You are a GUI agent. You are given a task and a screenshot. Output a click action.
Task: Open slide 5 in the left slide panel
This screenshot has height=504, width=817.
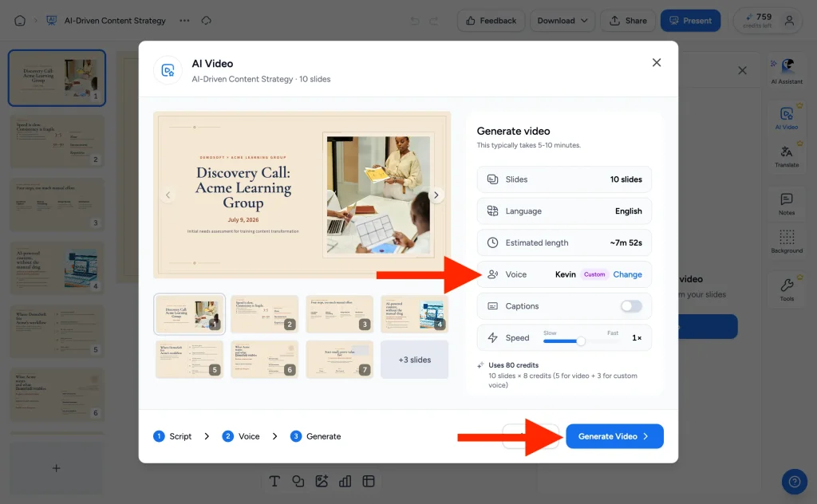[57, 331]
